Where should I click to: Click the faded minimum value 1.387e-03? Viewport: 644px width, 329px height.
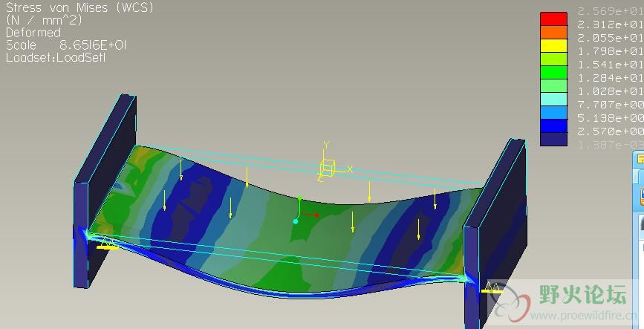pyautogui.click(x=611, y=144)
